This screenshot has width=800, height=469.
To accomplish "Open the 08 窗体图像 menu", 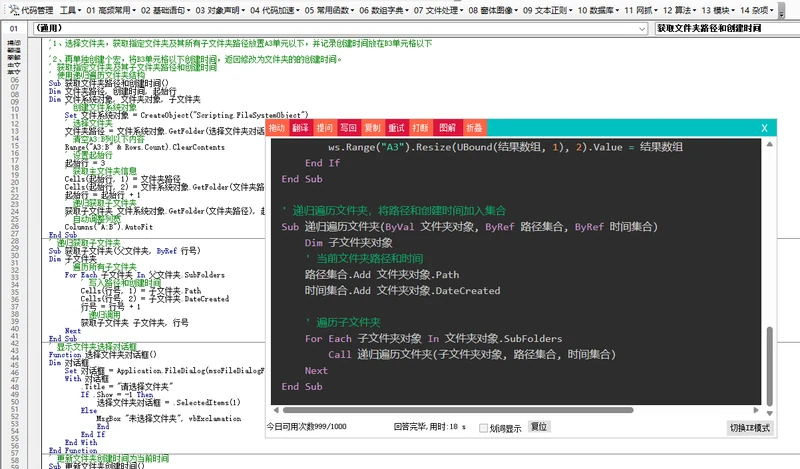I will (493, 10).
